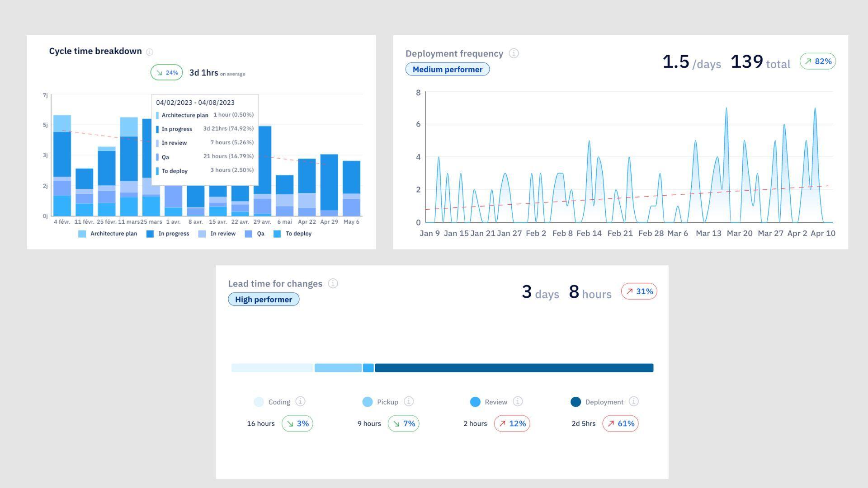Select the Coding segment of lead time bar

tap(272, 368)
